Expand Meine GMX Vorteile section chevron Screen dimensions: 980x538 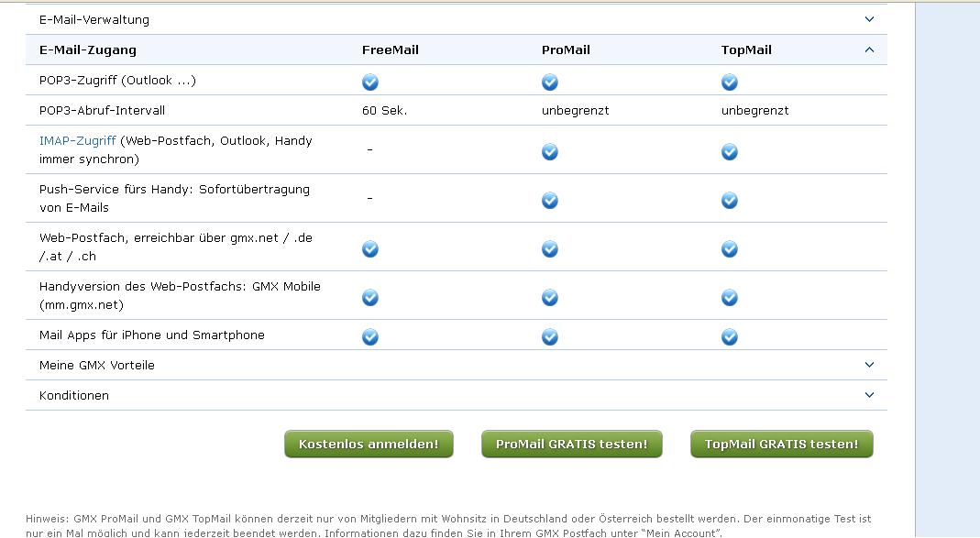click(869, 365)
